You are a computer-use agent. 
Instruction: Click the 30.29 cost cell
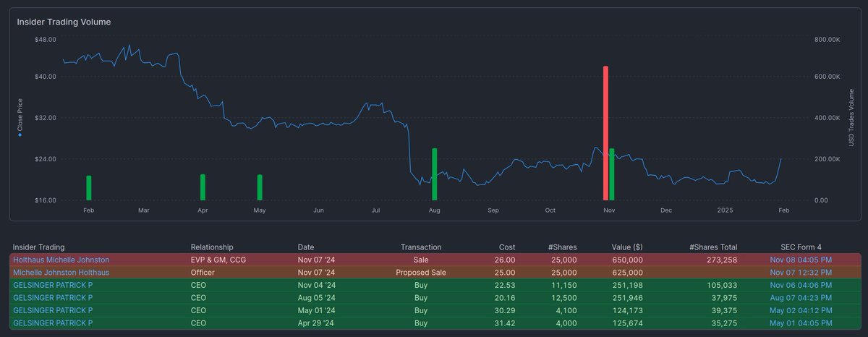[x=506, y=311]
